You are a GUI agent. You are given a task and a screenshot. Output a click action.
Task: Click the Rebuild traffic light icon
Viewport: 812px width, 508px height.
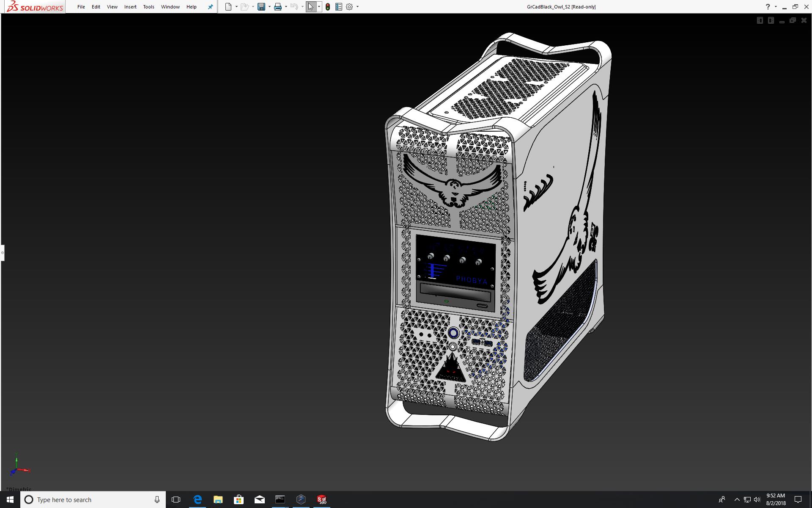pyautogui.click(x=328, y=7)
